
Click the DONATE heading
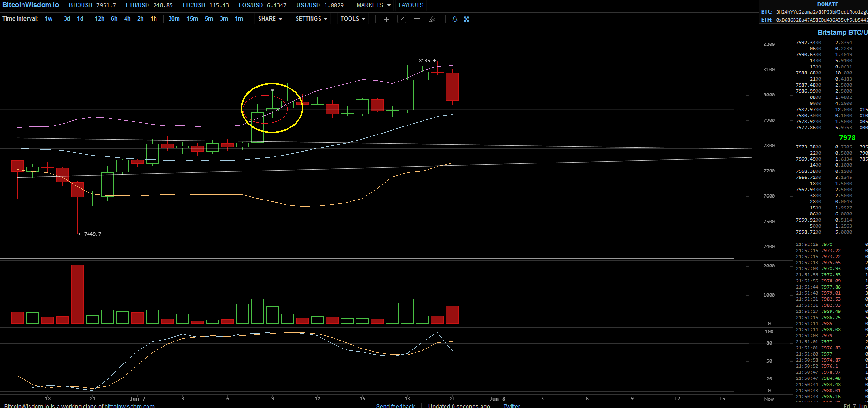828,4
